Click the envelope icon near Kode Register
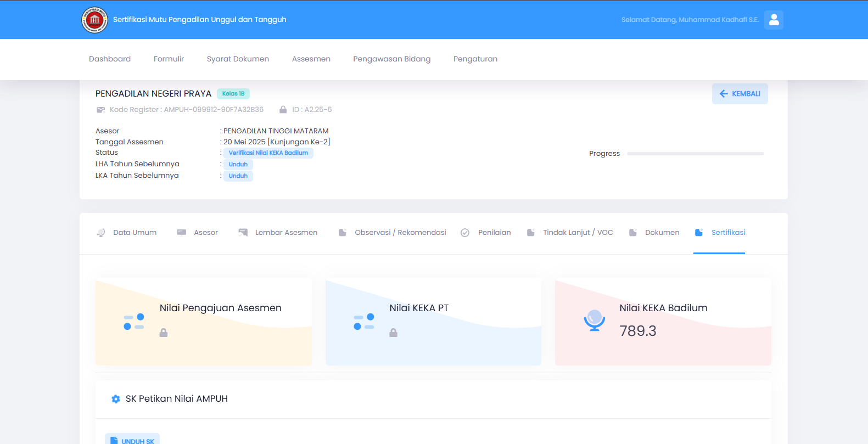This screenshot has width=868, height=444. point(100,110)
